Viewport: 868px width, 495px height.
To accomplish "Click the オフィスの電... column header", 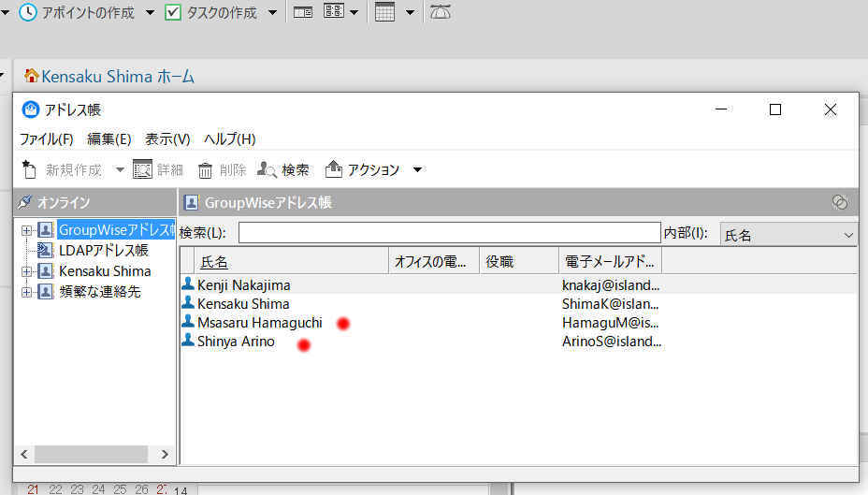I will 434,261.
